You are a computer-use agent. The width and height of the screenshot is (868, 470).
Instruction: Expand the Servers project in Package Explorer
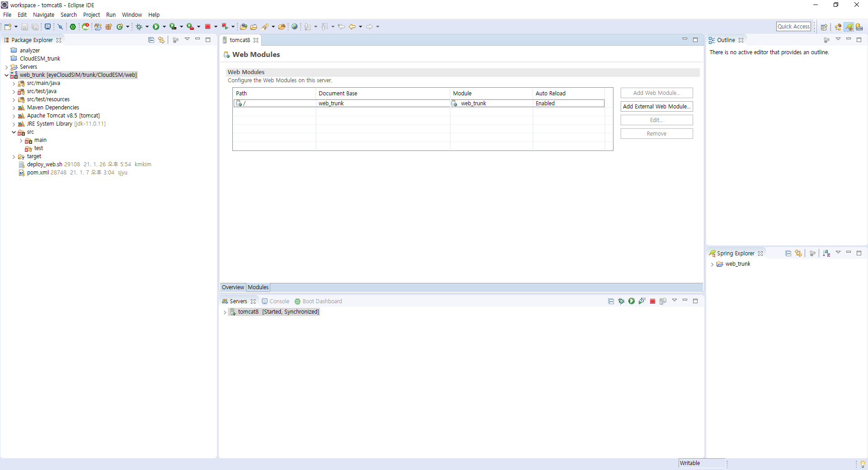click(6, 67)
